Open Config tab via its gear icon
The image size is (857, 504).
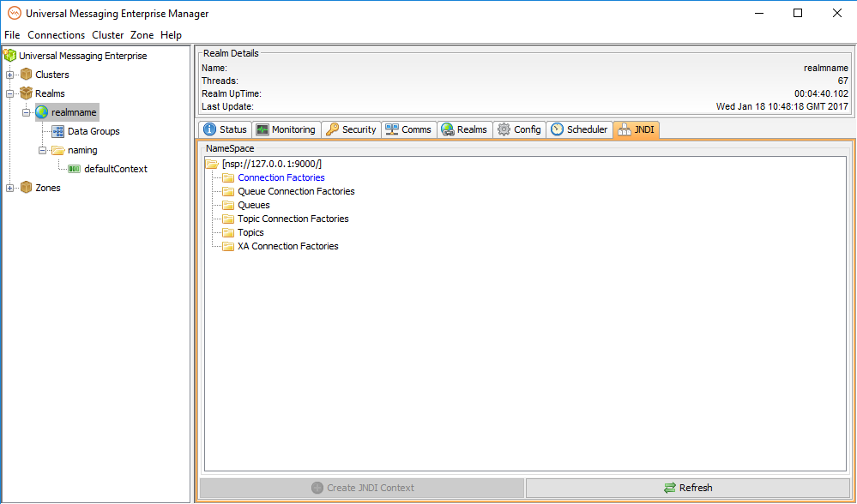pos(504,129)
